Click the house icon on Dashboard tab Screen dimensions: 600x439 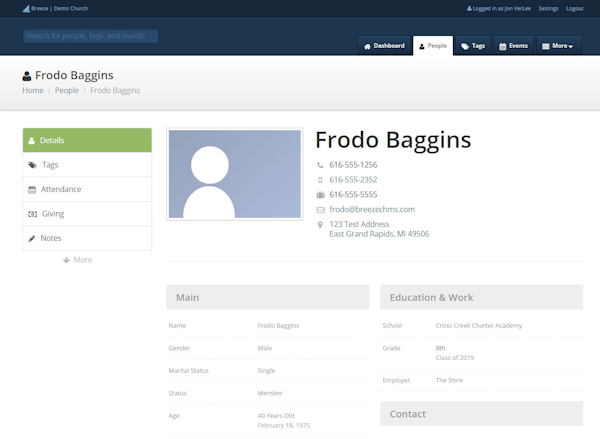click(367, 46)
